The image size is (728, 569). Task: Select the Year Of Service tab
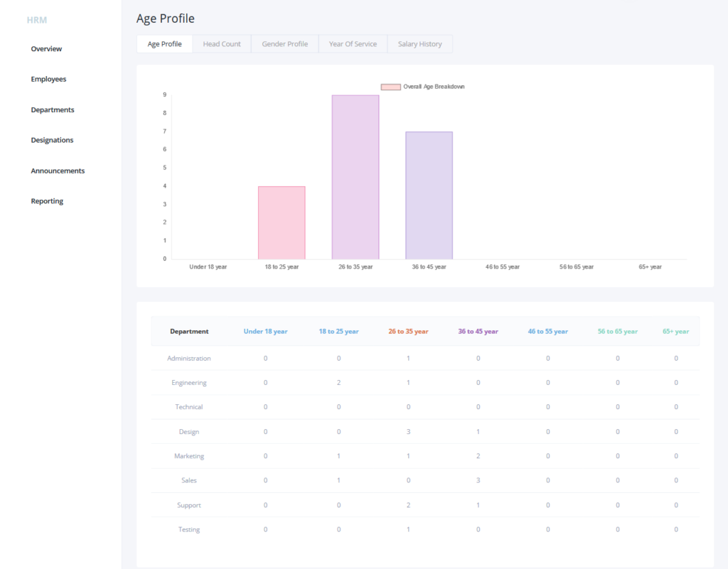tap(353, 44)
